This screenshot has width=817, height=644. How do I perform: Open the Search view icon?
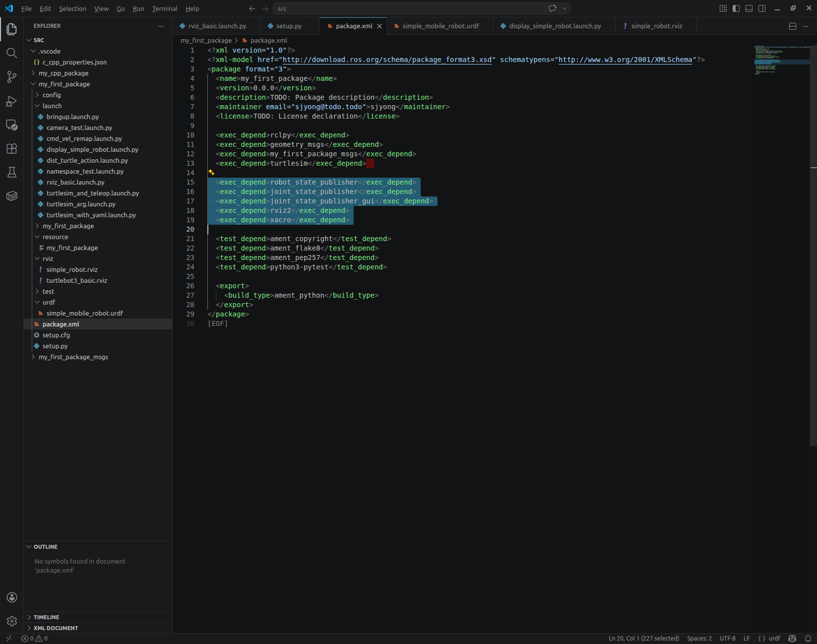(x=12, y=53)
